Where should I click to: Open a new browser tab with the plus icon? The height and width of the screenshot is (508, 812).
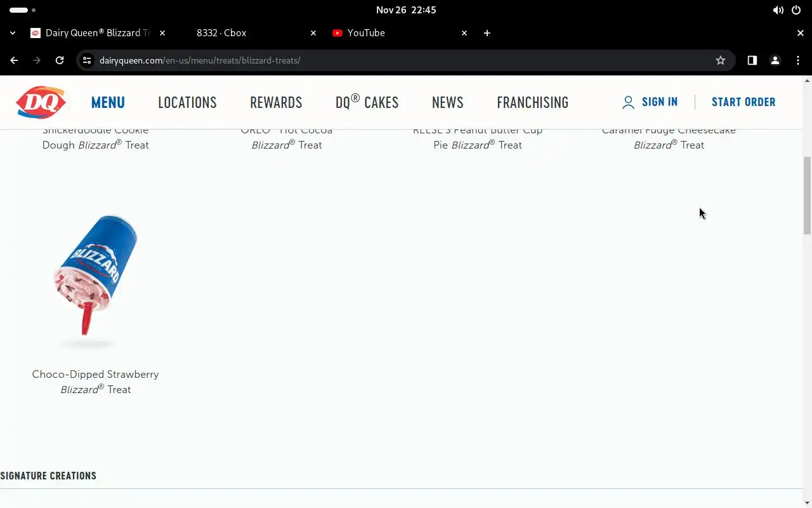487,33
